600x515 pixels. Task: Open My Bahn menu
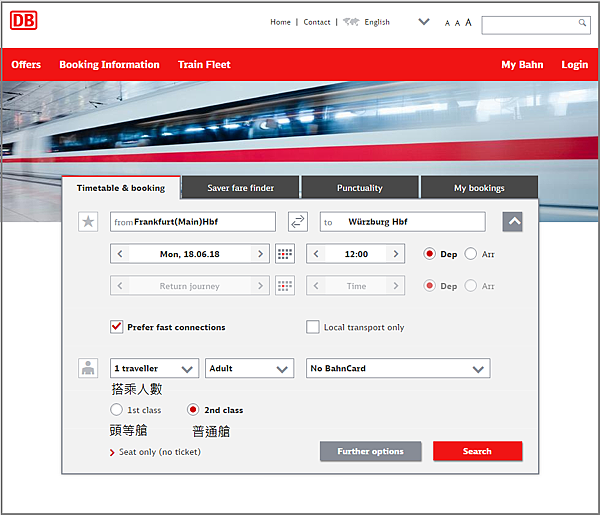(522, 65)
